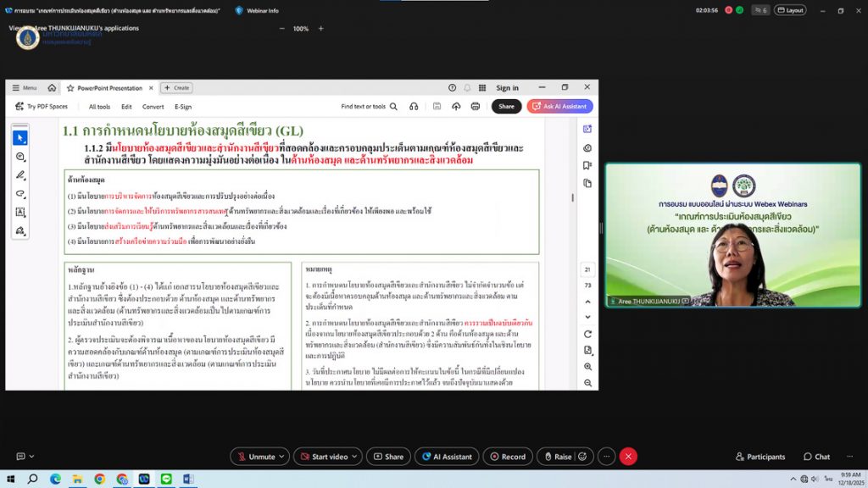Click the search magnifier beside Find text
Image resolution: width=868 pixels, height=488 pixels.
pos(394,107)
